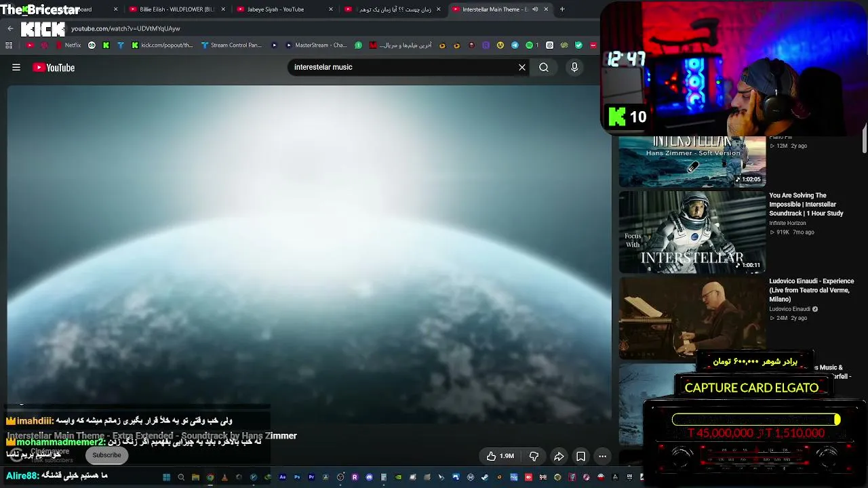Open more actions three-dot menu

pos(602,456)
